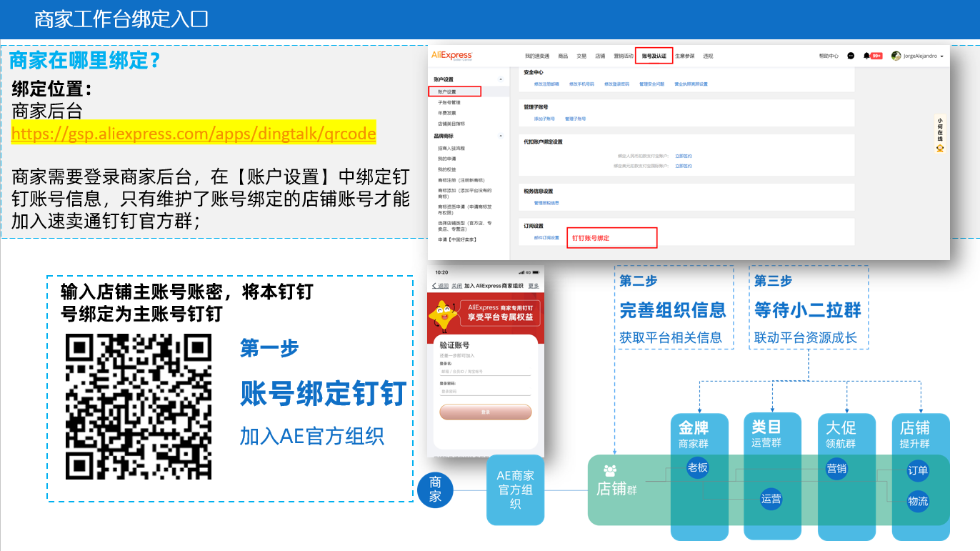Click the 修改注册邮箱 link

[546, 84]
